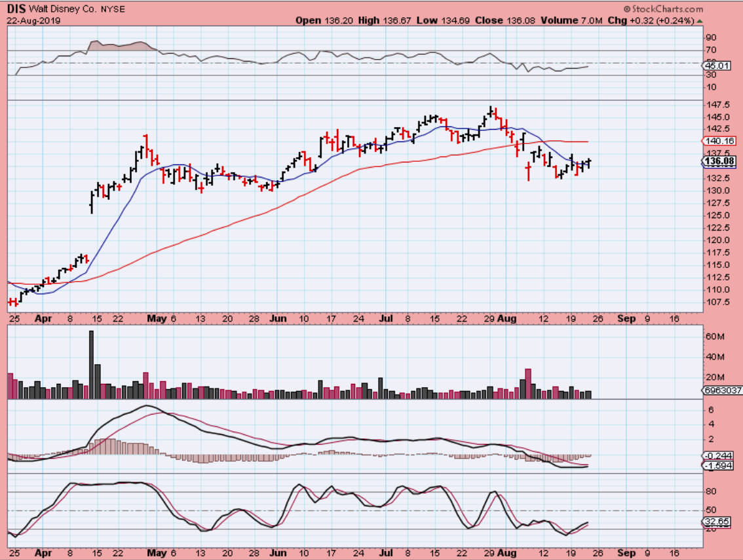743x560 pixels.
Task: Click the 130.0 price axis label
Action: [x=717, y=191]
